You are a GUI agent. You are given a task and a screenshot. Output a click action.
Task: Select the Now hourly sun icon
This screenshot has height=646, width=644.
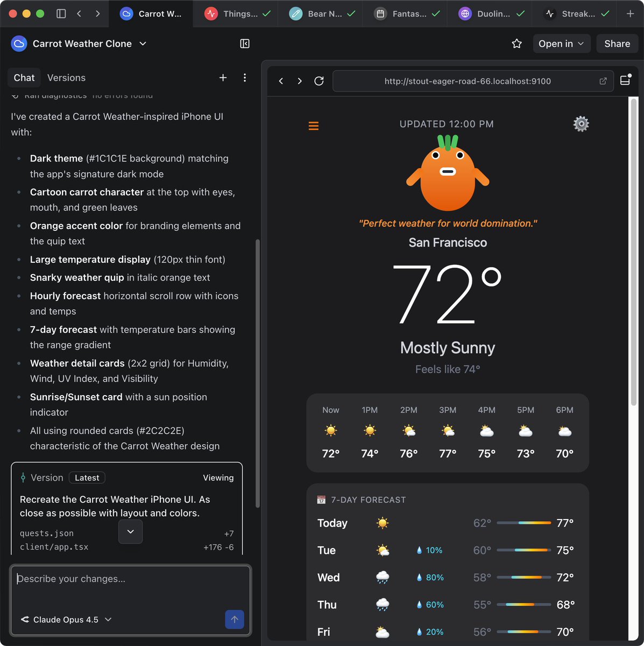(331, 431)
